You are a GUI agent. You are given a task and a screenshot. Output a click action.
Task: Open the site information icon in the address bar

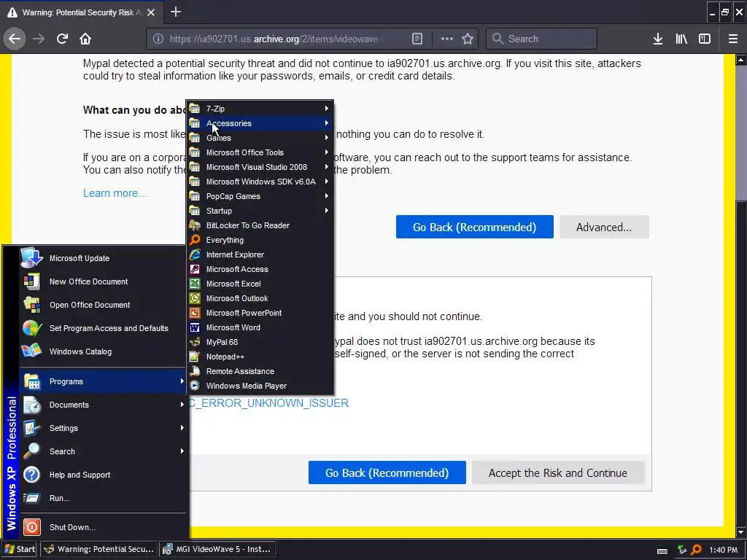[x=158, y=39]
